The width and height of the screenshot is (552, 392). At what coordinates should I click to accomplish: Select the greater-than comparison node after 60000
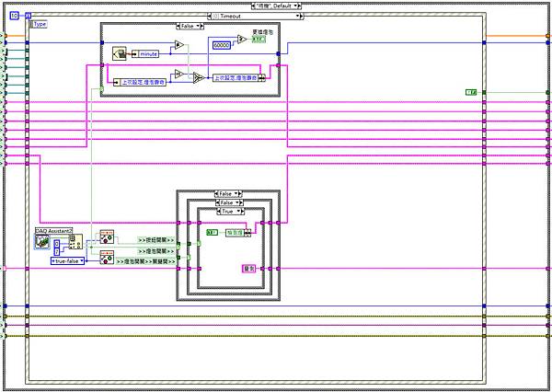click(242, 39)
